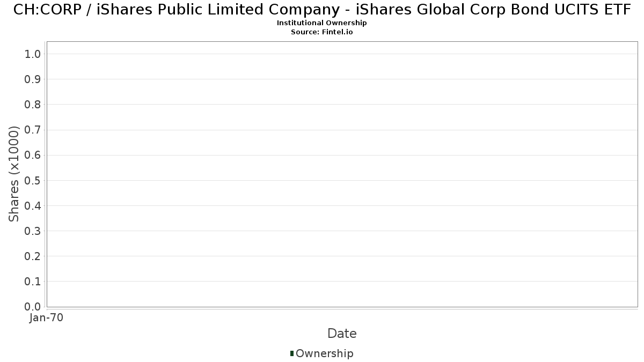
Task: Click the 1.0 y-axis tick label
Action: [33, 54]
